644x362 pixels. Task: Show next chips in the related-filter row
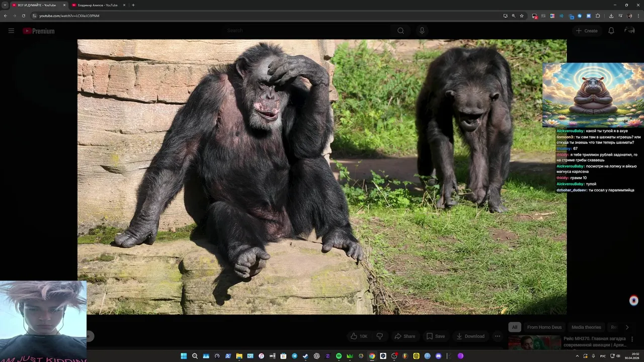[627, 327]
